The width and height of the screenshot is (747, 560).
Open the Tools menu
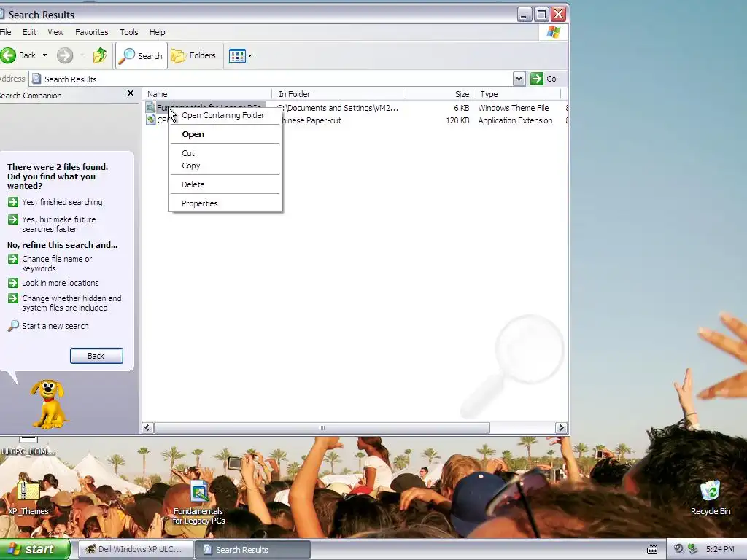click(128, 32)
